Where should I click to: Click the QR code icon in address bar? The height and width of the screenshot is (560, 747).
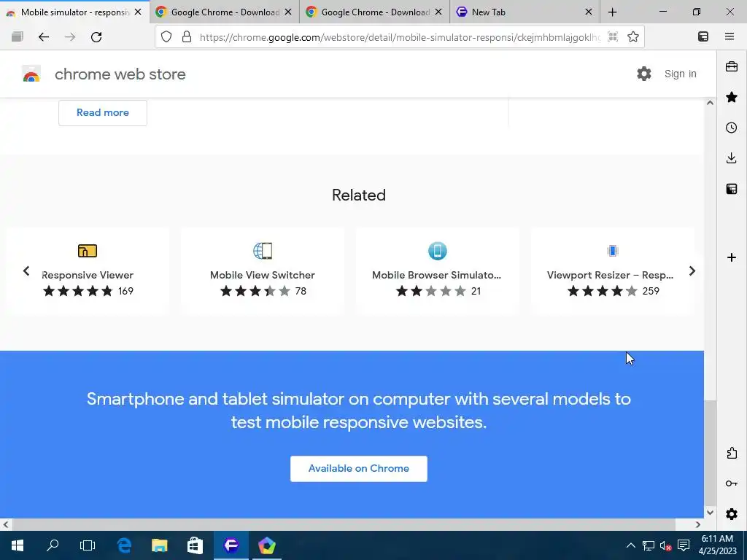tap(613, 36)
